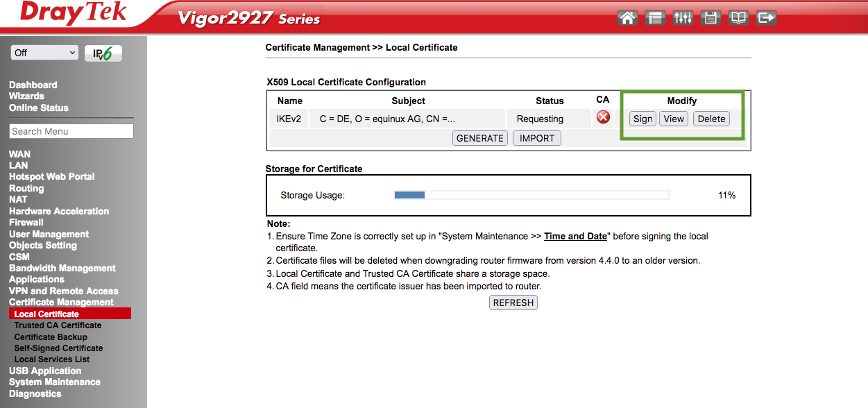Click the wizard layout icon in top toolbar
Viewport: 868px width, 408px height.
(x=654, y=17)
